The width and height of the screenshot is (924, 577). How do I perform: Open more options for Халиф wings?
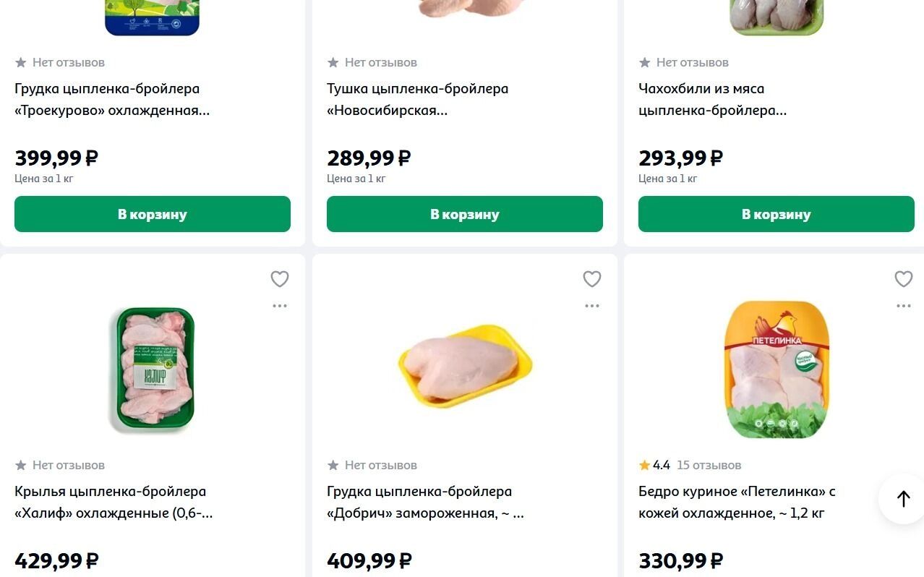(280, 306)
